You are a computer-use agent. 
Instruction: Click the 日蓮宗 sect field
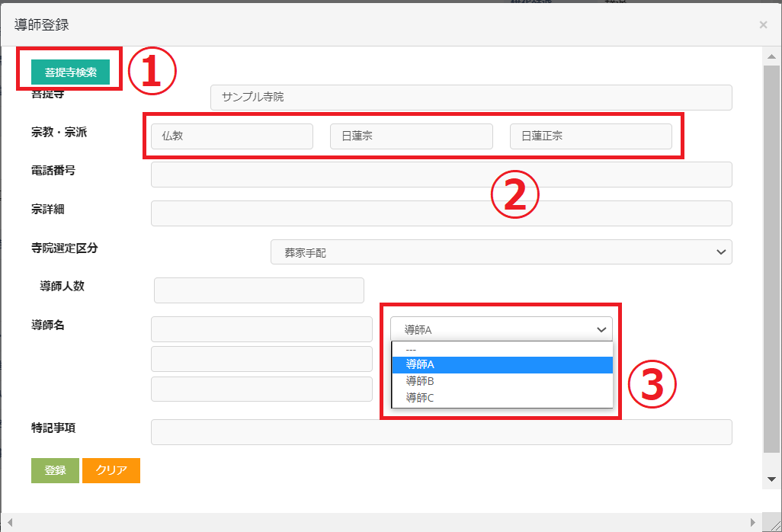(x=411, y=136)
